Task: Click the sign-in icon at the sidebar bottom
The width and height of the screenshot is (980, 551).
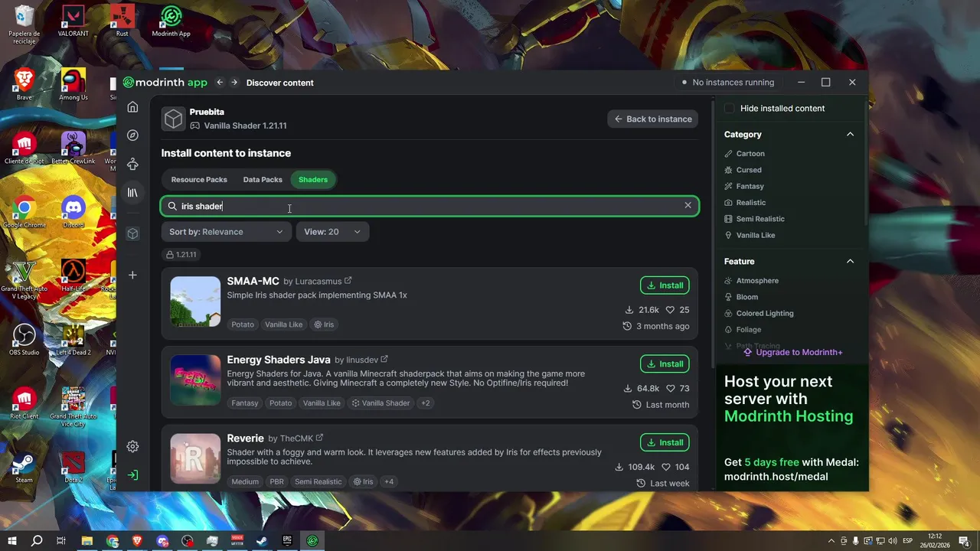Action: (x=132, y=475)
